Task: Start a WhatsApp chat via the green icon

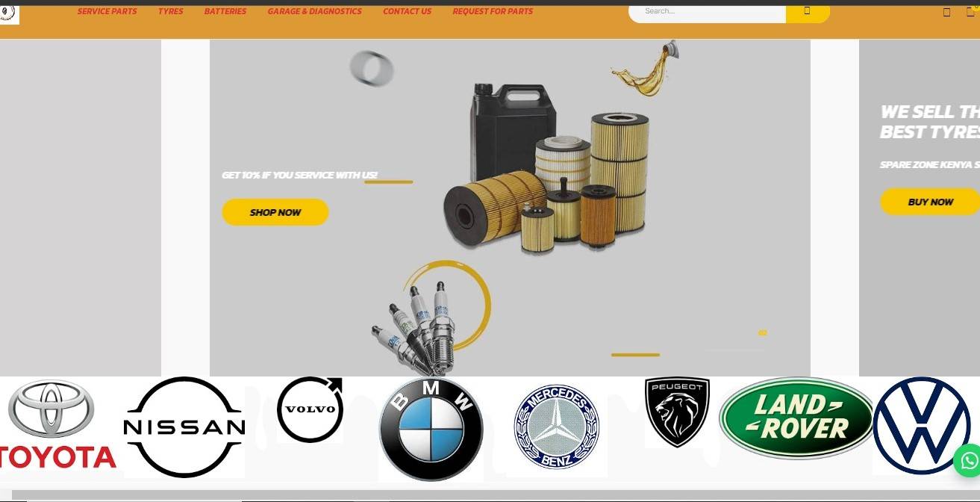Action: [x=967, y=460]
